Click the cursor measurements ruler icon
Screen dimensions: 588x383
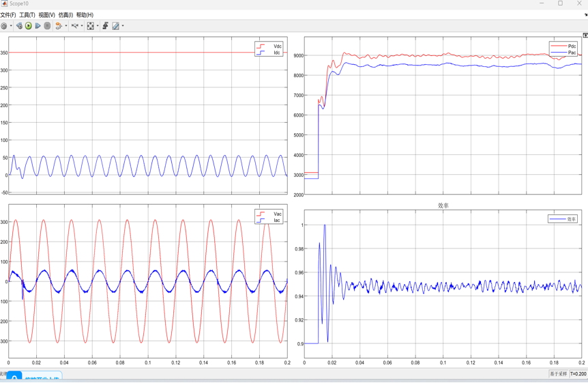pos(115,26)
